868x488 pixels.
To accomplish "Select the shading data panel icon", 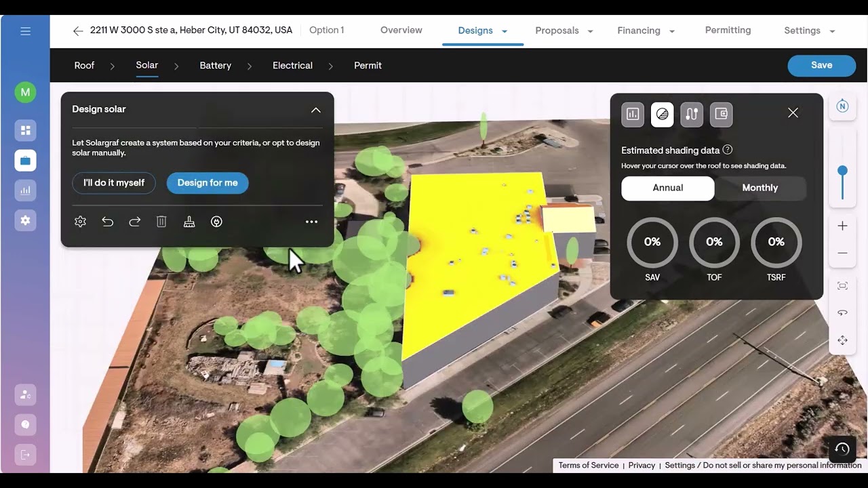I will [x=663, y=114].
